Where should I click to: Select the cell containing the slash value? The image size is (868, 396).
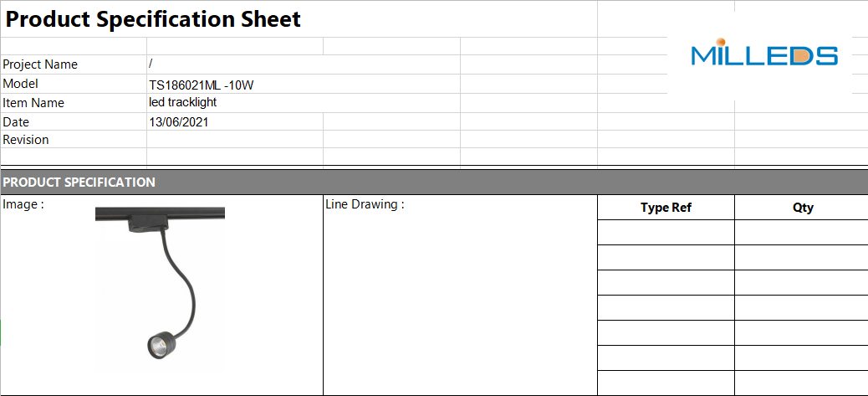coord(304,64)
